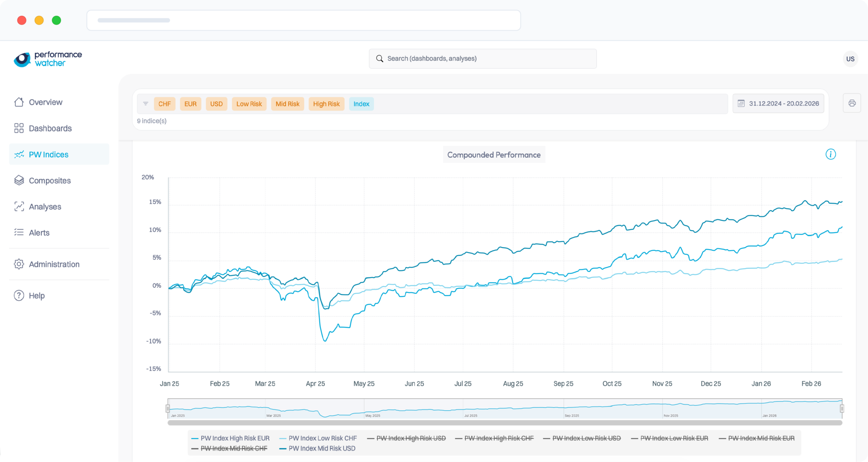Click the Index filter tag
This screenshot has height=462, width=868.
[361, 104]
